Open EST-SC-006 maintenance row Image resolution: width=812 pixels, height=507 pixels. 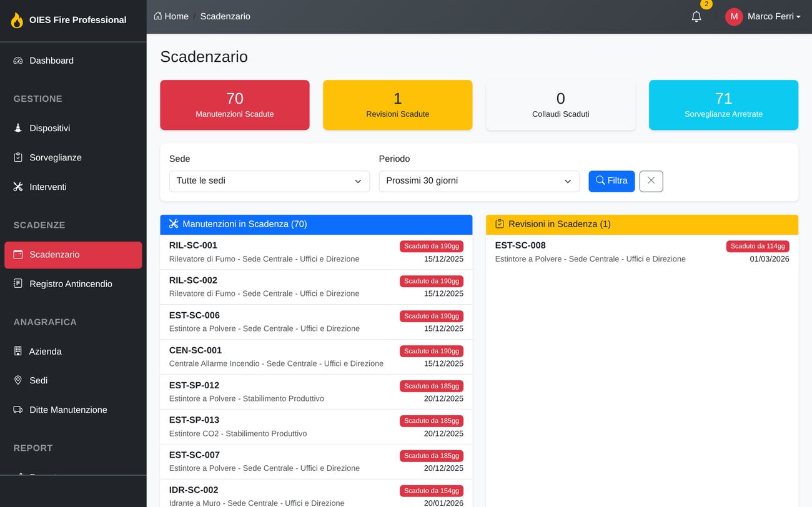click(316, 322)
